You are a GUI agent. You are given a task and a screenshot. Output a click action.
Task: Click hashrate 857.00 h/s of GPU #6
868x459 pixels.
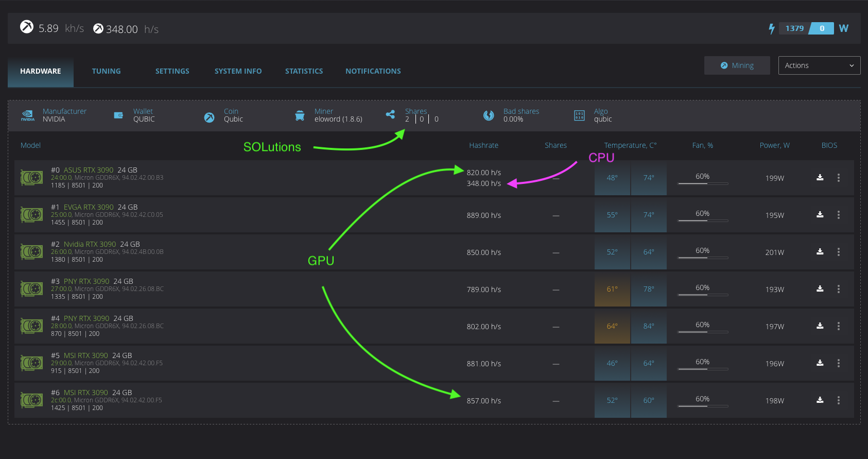coord(484,401)
